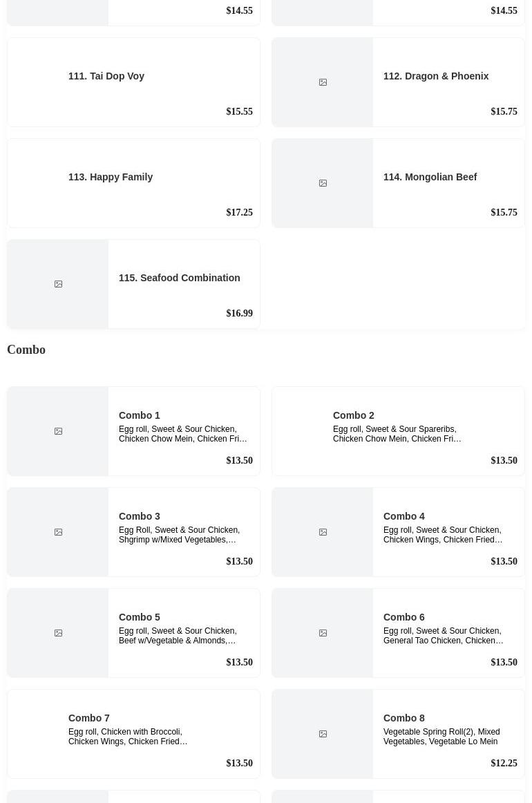Click the Combo 6 image placeholder icon
The image size is (532, 803).
point(323,633)
